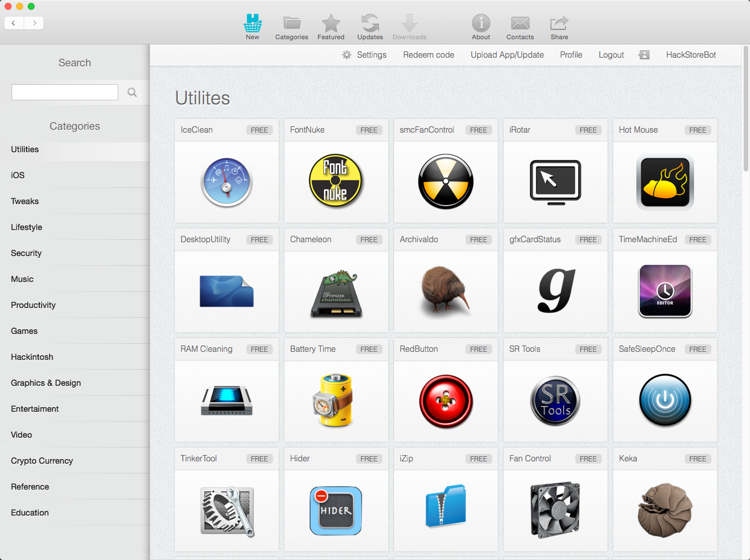Open the RedButton app icon
750x560 pixels.
click(446, 401)
